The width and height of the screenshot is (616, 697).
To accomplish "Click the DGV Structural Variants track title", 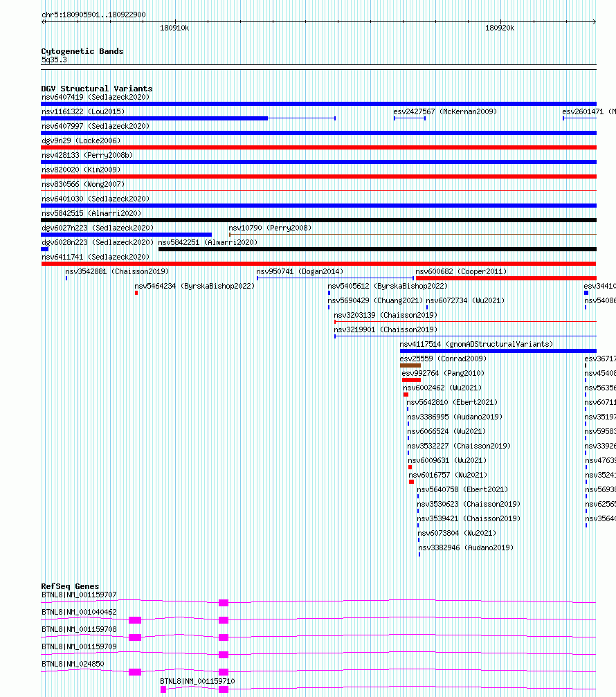I will [x=97, y=89].
